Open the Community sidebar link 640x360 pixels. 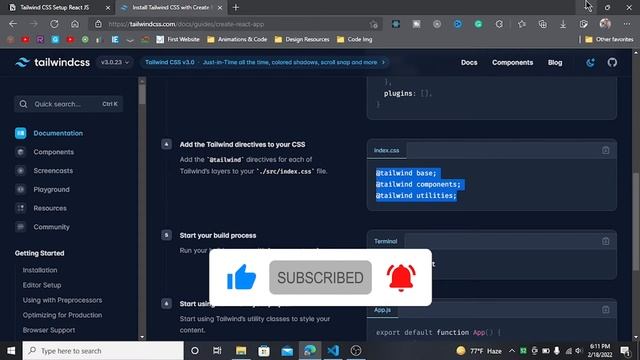click(51, 227)
